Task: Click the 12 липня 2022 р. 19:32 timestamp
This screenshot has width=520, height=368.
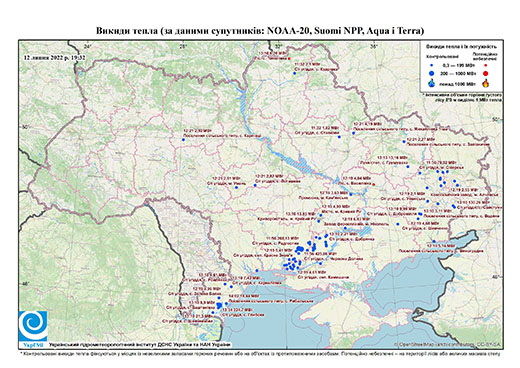Action: tap(54, 57)
